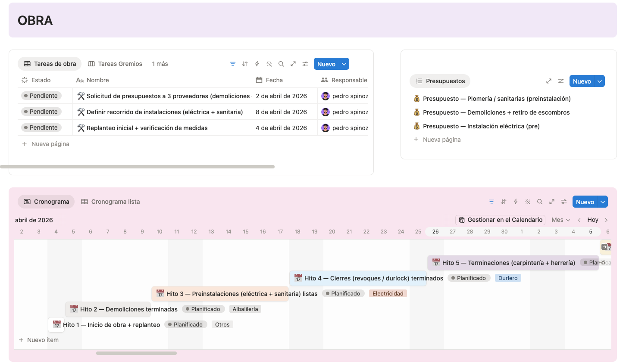Open Presupuesto — Instalación eléctrica (pre) page
Screen dimensions: 626x364
(481, 126)
